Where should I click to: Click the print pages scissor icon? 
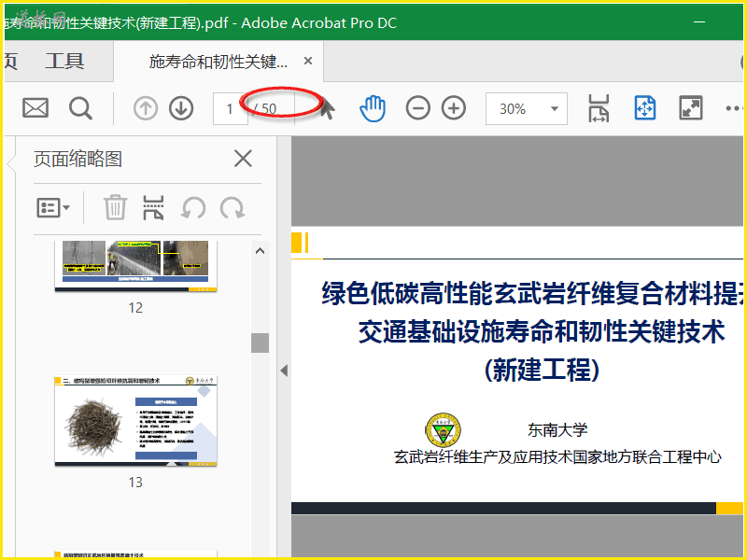153,207
